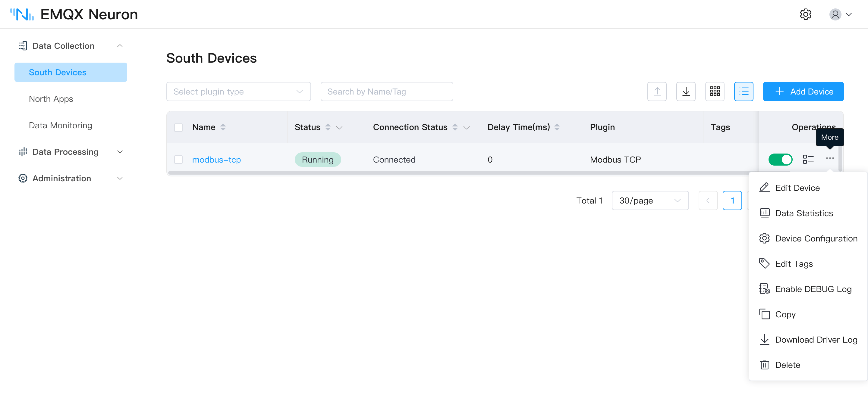Switch to card grid view
Screen dimensions: 868x398
tap(715, 91)
